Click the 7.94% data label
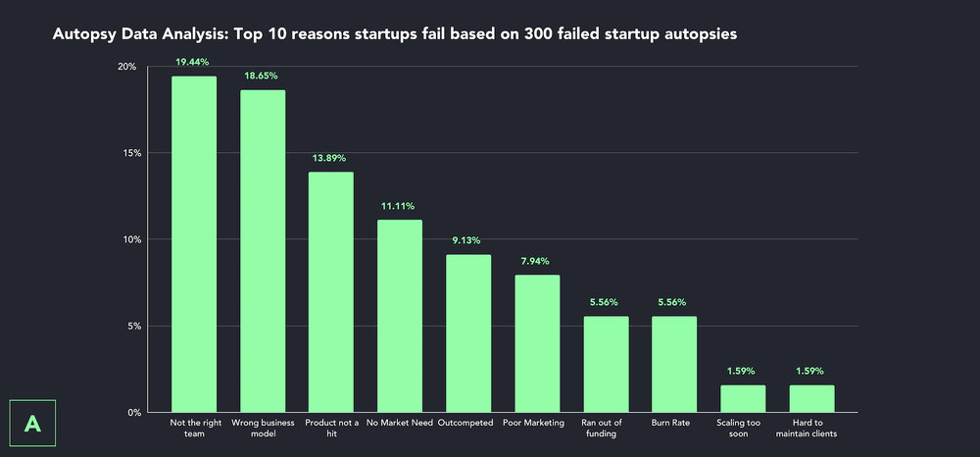980x457 pixels. pos(536,261)
